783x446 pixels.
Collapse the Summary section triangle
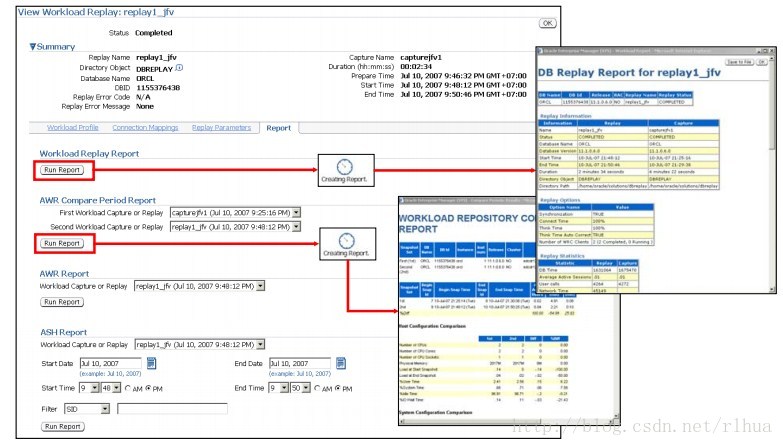point(32,46)
